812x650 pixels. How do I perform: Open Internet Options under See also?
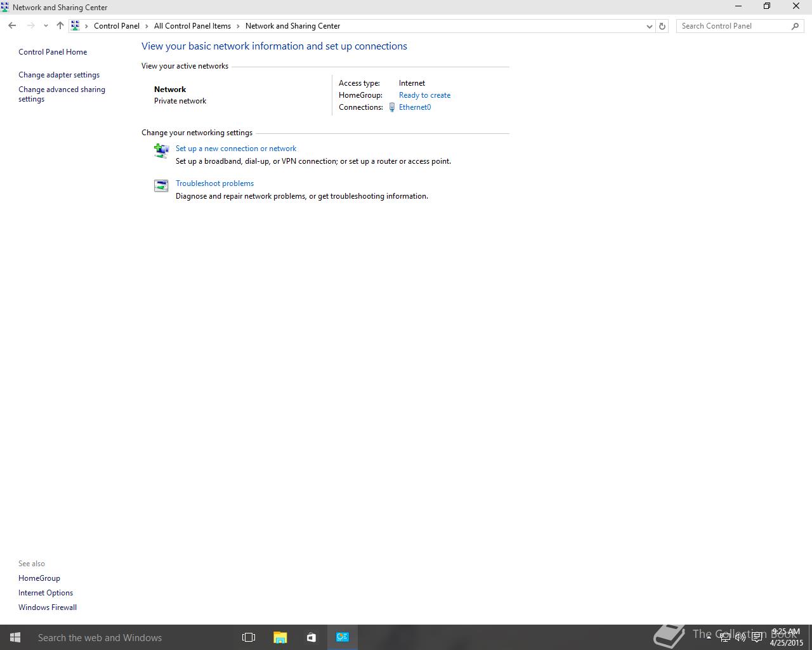46,593
